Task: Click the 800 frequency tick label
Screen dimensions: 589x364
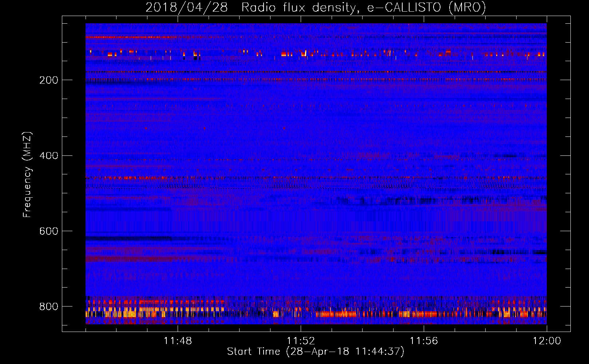Action: click(x=49, y=306)
